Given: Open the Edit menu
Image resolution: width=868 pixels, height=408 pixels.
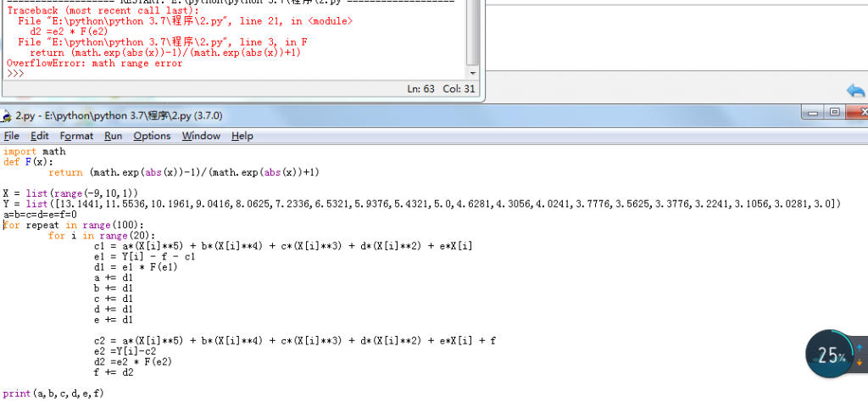Looking at the screenshot, I should (x=39, y=136).
